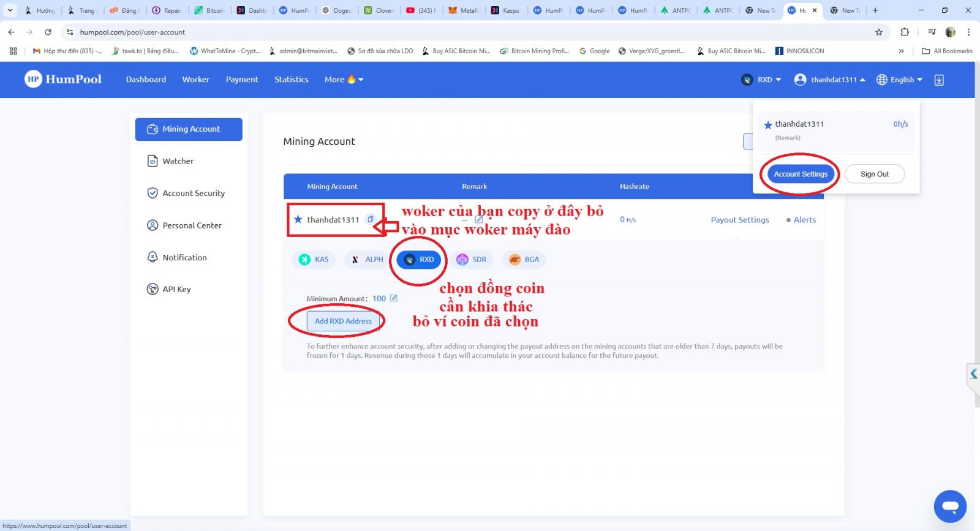980x531 pixels.
Task: Click the media control icon in toolbar
Action: [x=932, y=32]
